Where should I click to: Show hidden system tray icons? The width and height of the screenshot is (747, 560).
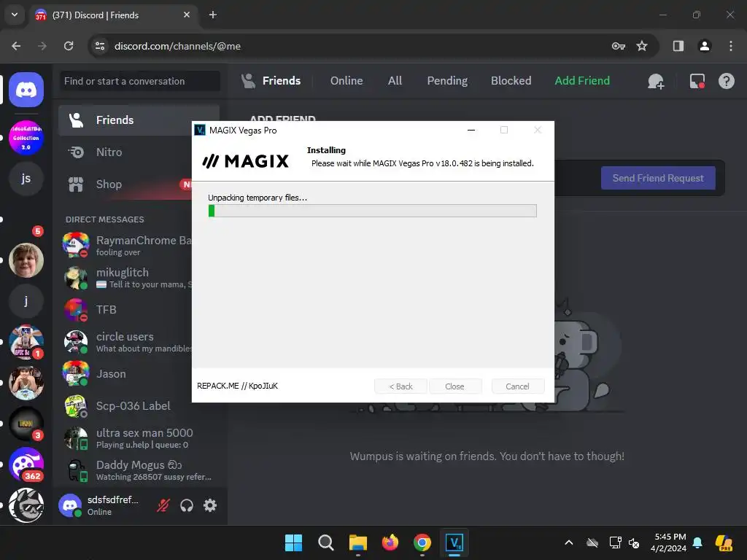click(x=569, y=542)
